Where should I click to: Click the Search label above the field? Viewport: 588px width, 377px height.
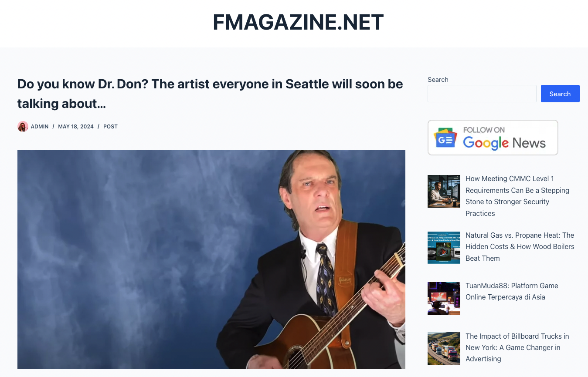pos(438,80)
